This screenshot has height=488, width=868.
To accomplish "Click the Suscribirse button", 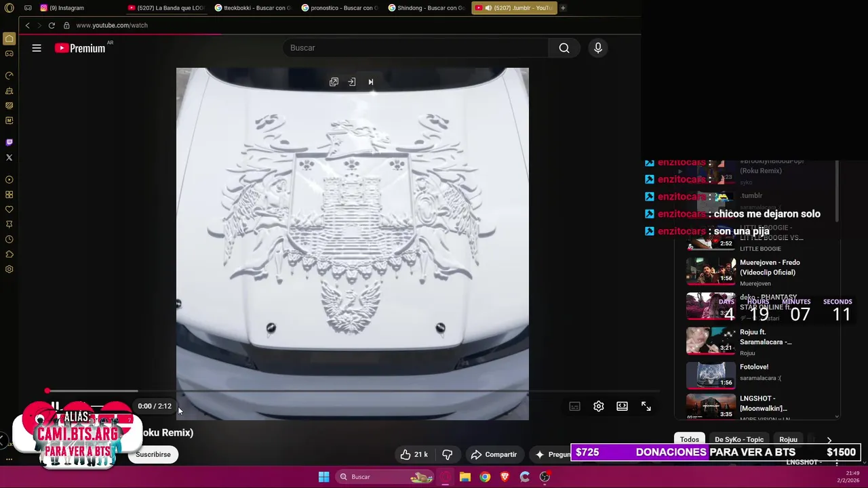I will coord(153,454).
